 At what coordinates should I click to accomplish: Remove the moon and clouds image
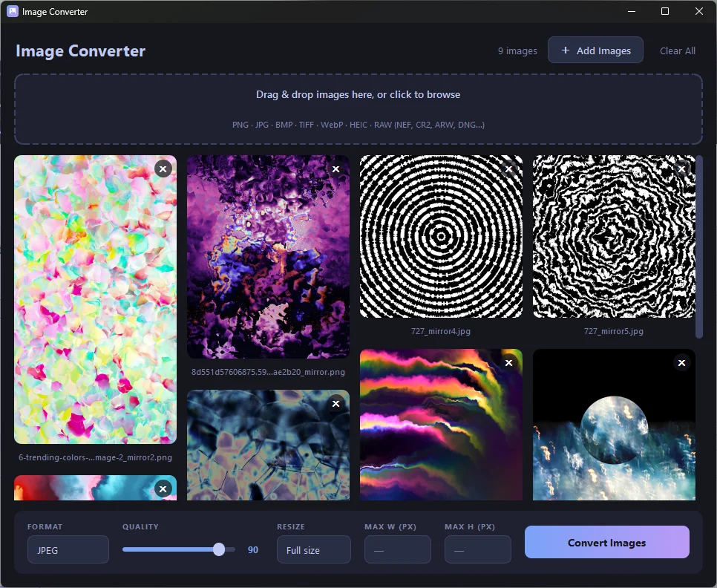click(x=681, y=362)
